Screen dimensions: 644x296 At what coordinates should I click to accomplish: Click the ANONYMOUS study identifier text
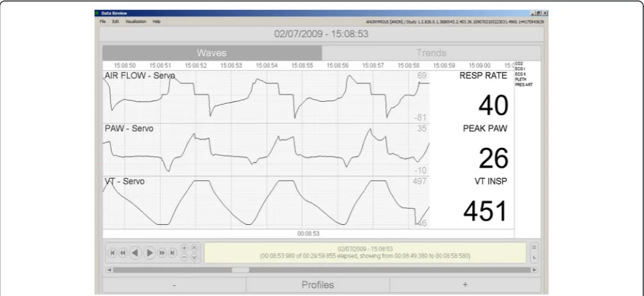click(455, 22)
